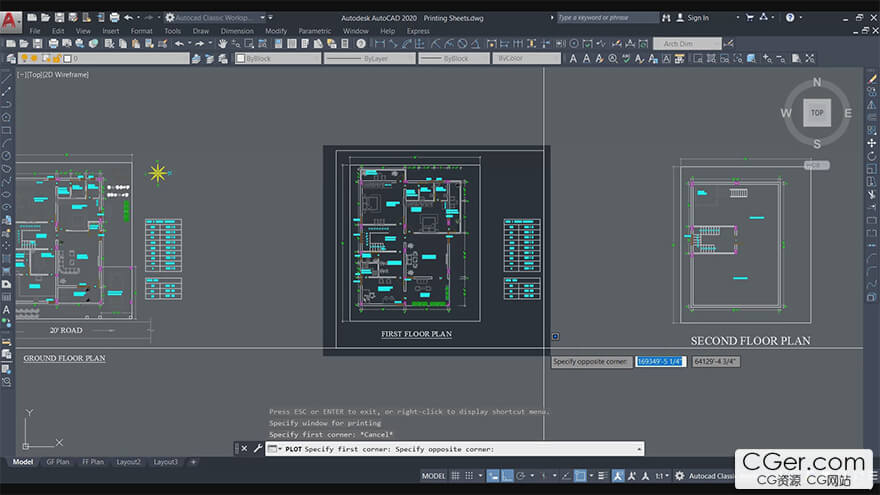Select the Pan hand tool

point(222,44)
